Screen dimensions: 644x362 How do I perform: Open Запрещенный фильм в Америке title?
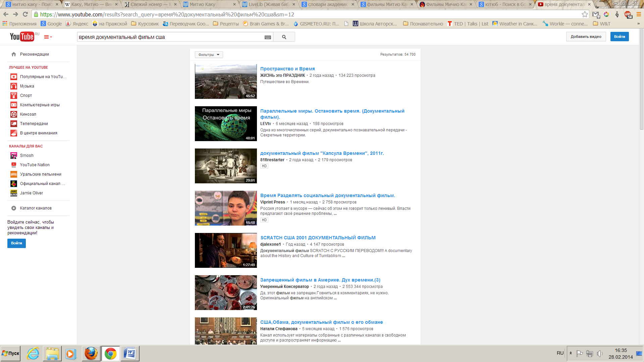tap(320, 280)
